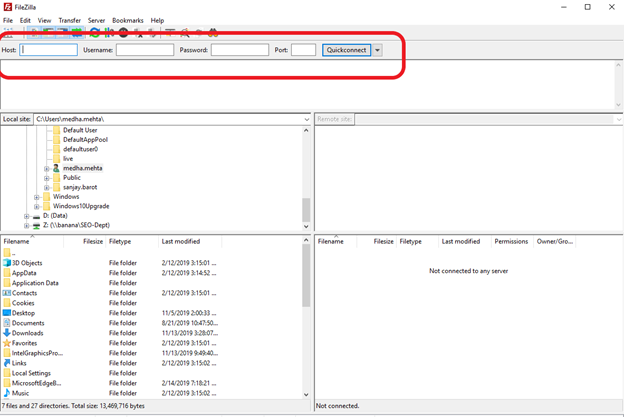Open the View menu
The image size is (624, 417).
coord(44,20)
